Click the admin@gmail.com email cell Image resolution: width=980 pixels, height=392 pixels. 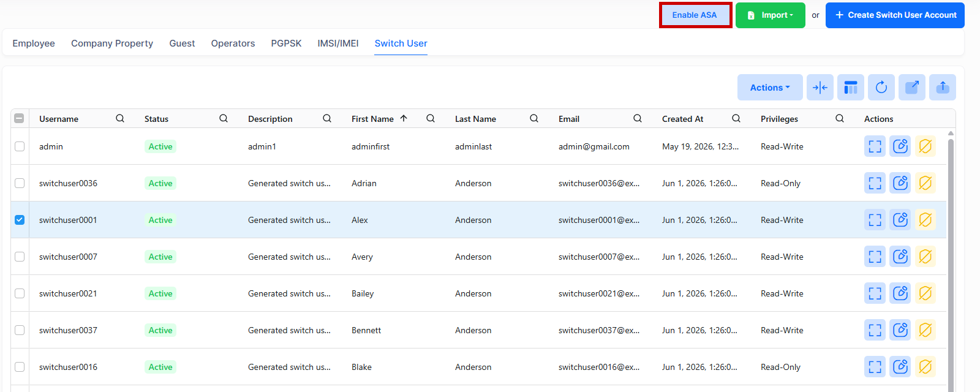[x=594, y=146]
